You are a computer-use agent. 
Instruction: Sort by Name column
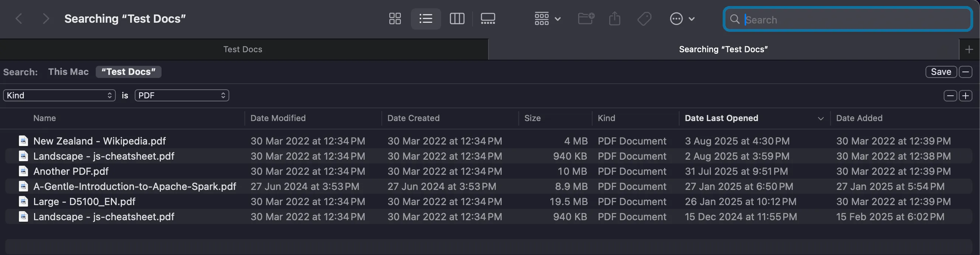click(44, 118)
